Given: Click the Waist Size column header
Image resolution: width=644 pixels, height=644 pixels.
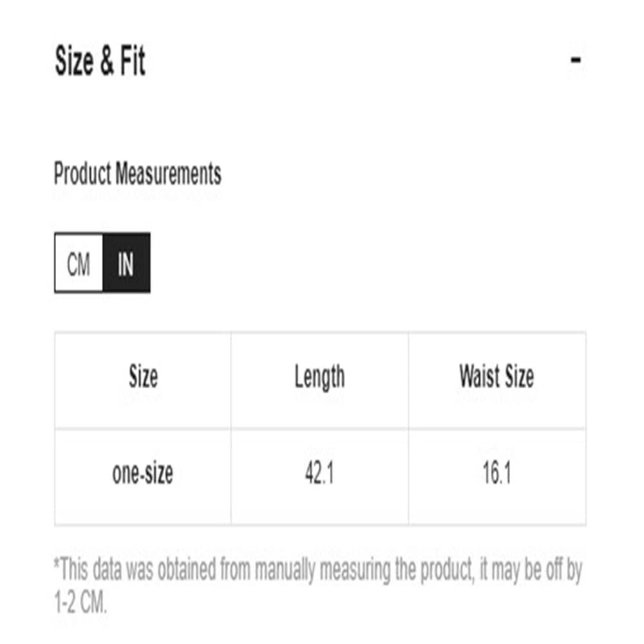Looking at the screenshot, I should (x=497, y=376).
